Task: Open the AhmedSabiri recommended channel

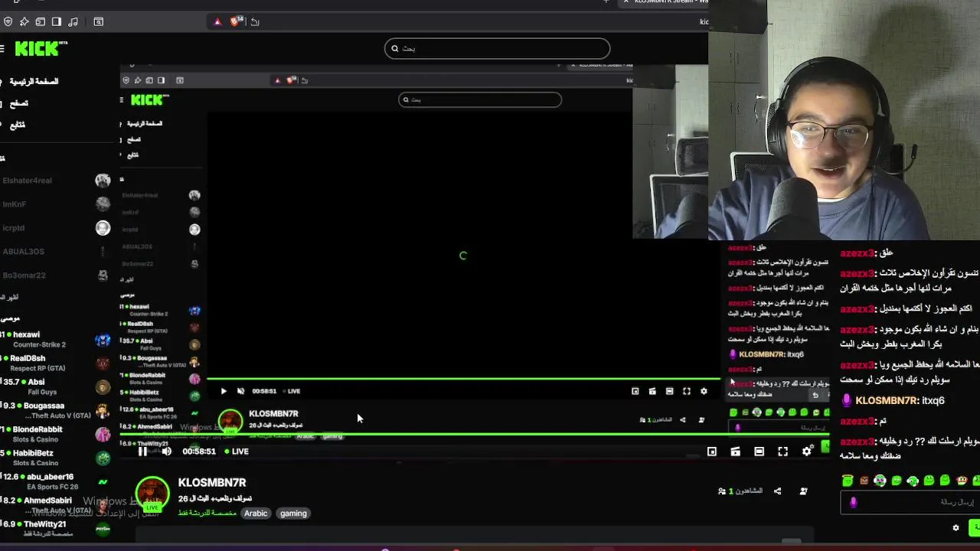Action: (x=57, y=505)
